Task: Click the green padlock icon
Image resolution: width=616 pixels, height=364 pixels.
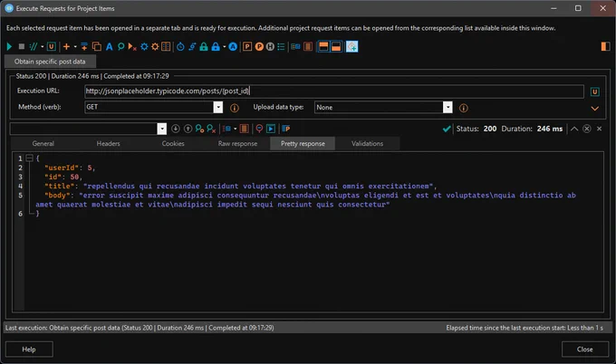Action: pyautogui.click(x=204, y=47)
